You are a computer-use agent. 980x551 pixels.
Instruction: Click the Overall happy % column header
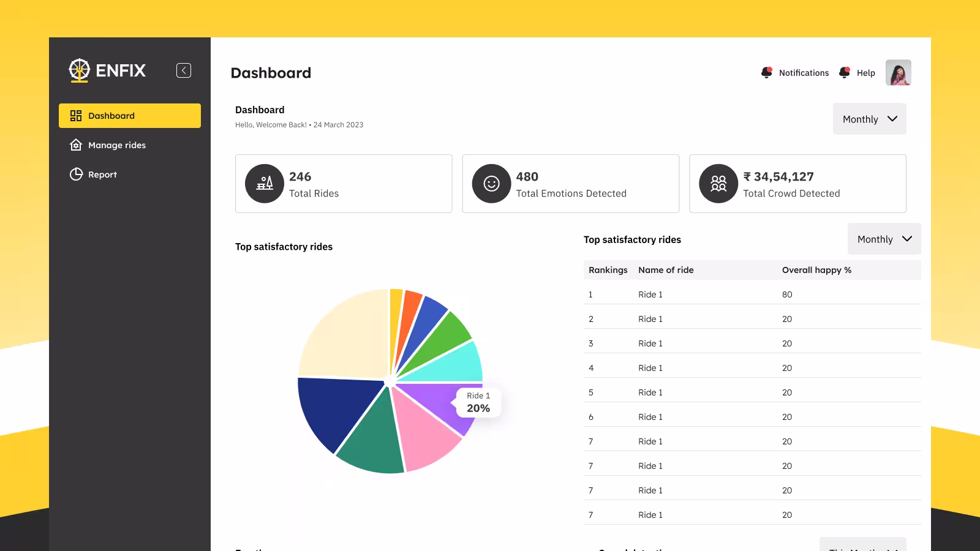pyautogui.click(x=816, y=270)
